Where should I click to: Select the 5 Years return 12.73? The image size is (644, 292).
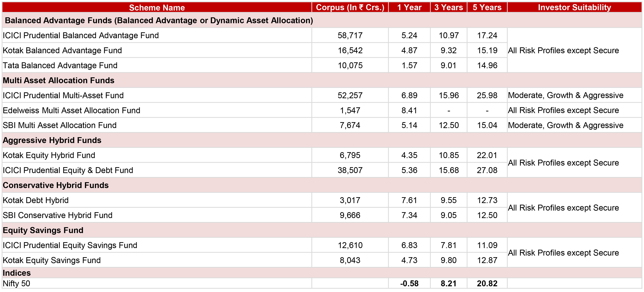[487, 200]
